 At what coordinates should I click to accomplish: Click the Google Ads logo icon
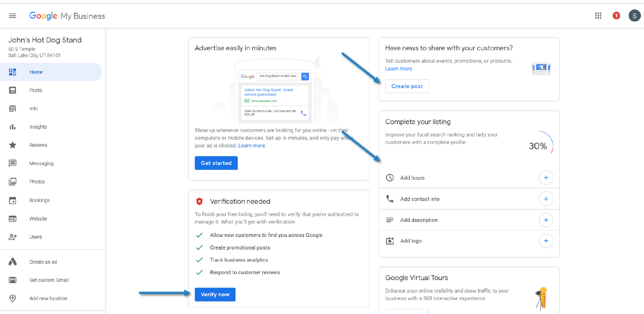tap(13, 262)
